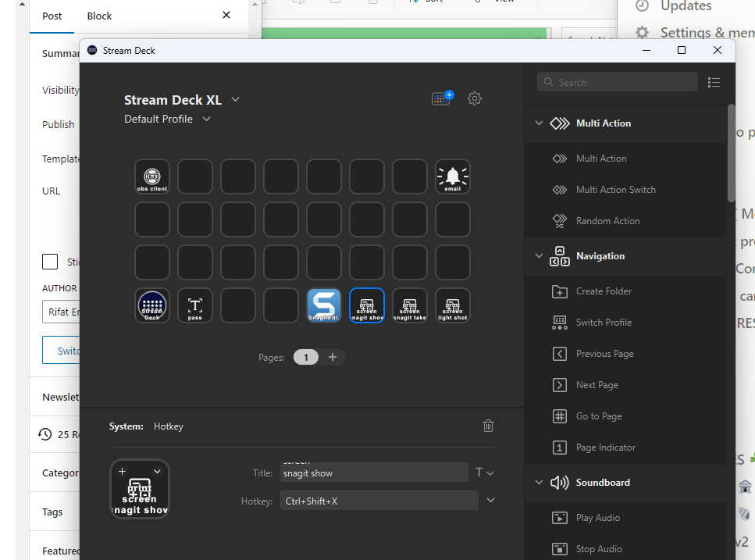Maximize the Stream Deck window
The width and height of the screenshot is (755, 560).
pos(682,50)
